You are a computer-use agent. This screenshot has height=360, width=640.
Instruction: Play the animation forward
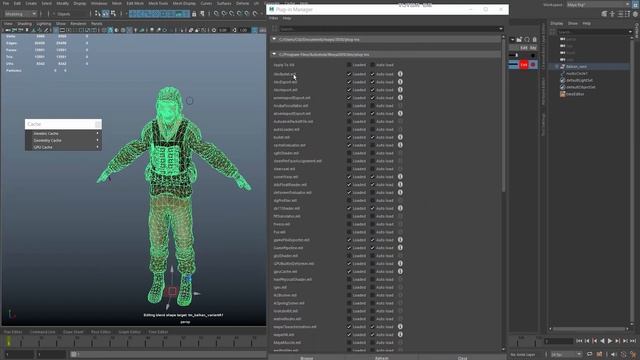[610, 341]
